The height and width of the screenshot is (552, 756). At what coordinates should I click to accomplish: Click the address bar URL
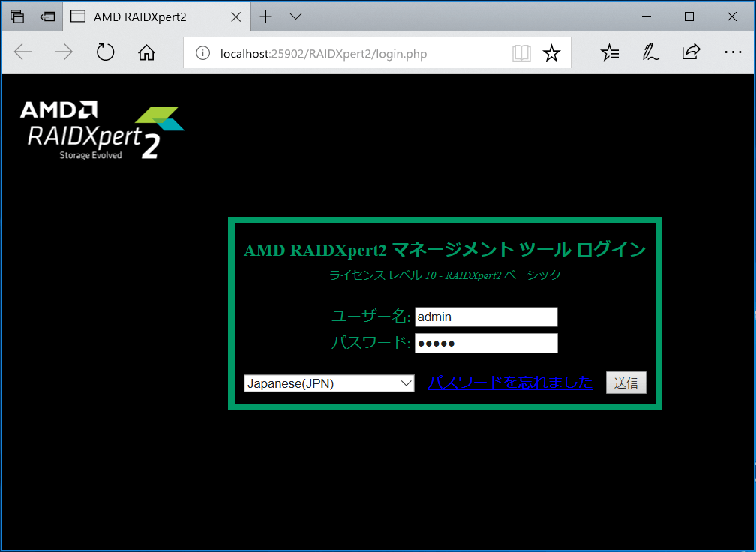point(323,53)
